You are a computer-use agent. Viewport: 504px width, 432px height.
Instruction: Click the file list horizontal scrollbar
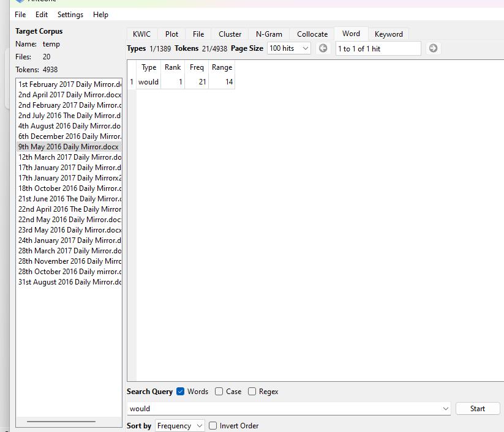[x=61, y=422]
